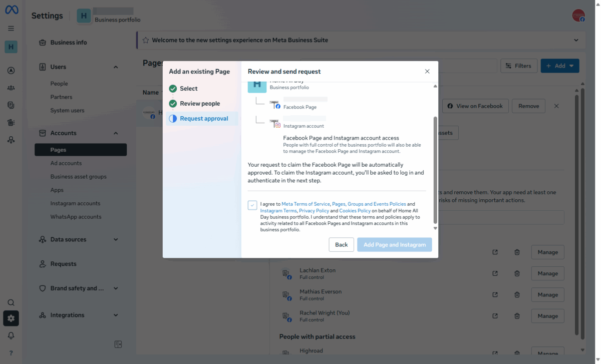Expand the Data sources section
This screenshot has height=364, width=601.
(116, 240)
